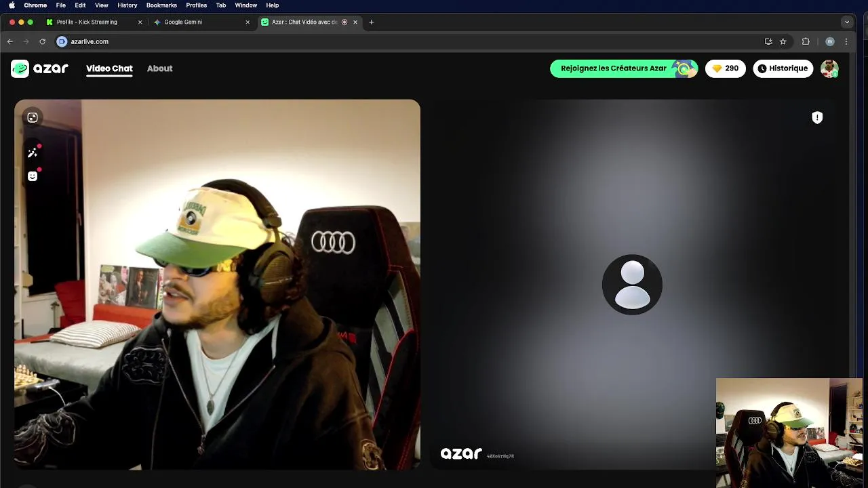
Task: Open the File menu
Action: coord(61,5)
